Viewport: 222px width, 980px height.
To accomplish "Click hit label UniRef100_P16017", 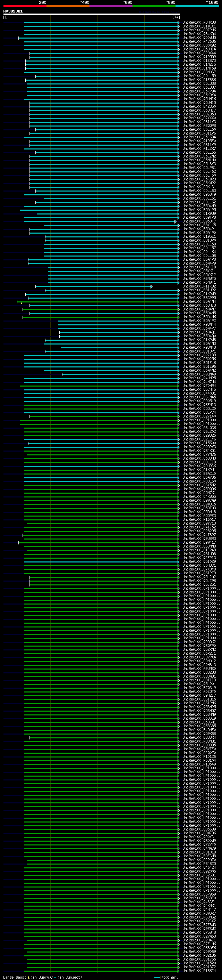I will [199, 520].
